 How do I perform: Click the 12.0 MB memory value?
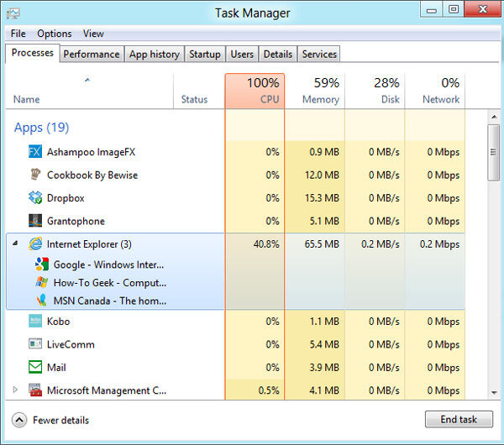click(x=322, y=175)
